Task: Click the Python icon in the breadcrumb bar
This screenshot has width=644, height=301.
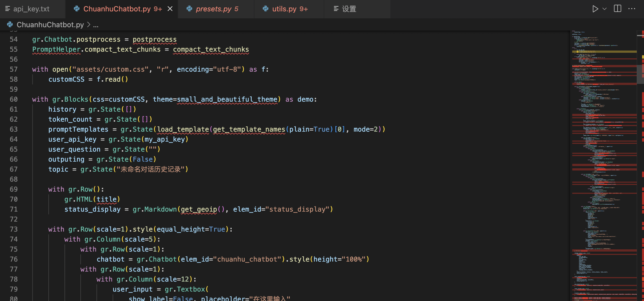Action: (x=10, y=25)
